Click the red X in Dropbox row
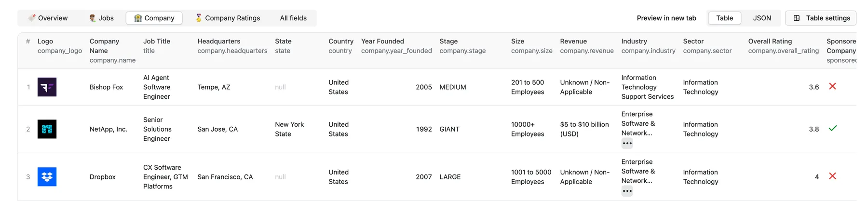The width and height of the screenshot is (868, 201). point(832,176)
